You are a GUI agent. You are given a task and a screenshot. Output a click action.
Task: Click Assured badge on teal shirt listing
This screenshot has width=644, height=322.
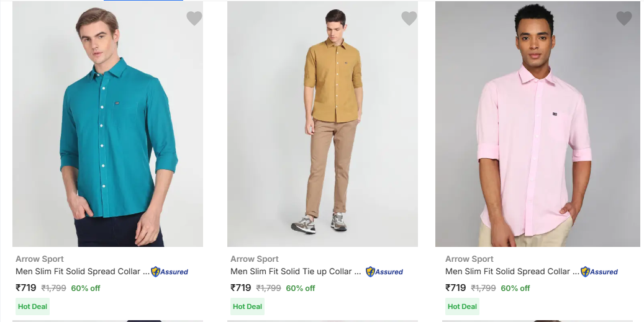[170, 272]
